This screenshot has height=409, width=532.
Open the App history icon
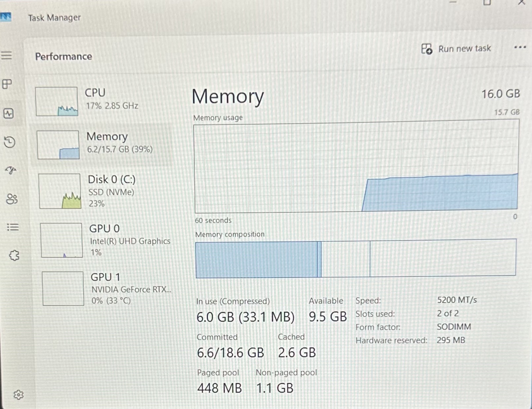click(x=10, y=142)
